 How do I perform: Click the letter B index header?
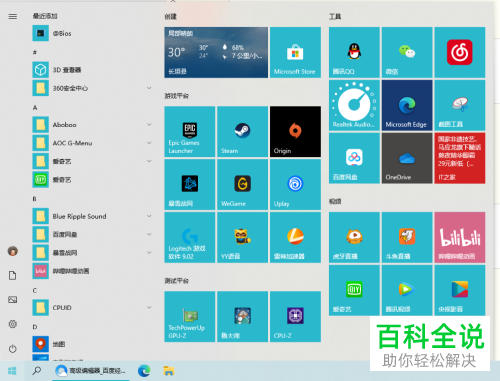pyautogui.click(x=34, y=199)
